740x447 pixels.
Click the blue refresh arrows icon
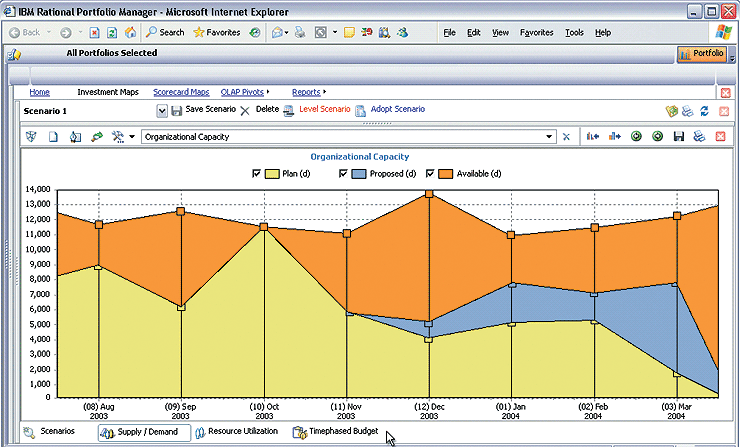(x=705, y=111)
